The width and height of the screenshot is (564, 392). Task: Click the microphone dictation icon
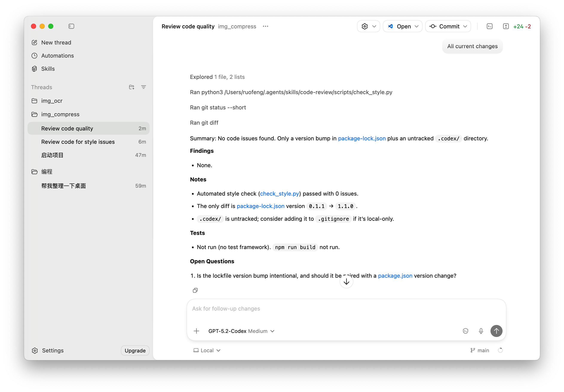coord(481,331)
